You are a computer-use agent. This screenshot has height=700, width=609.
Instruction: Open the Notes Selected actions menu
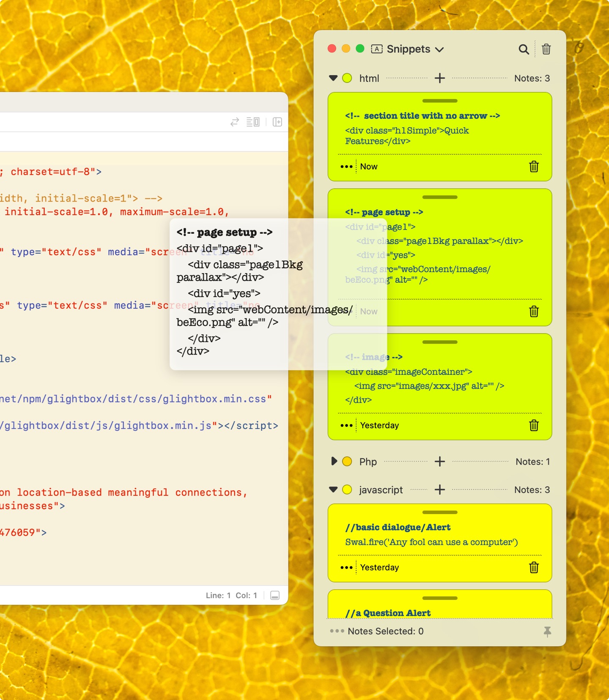point(337,631)
